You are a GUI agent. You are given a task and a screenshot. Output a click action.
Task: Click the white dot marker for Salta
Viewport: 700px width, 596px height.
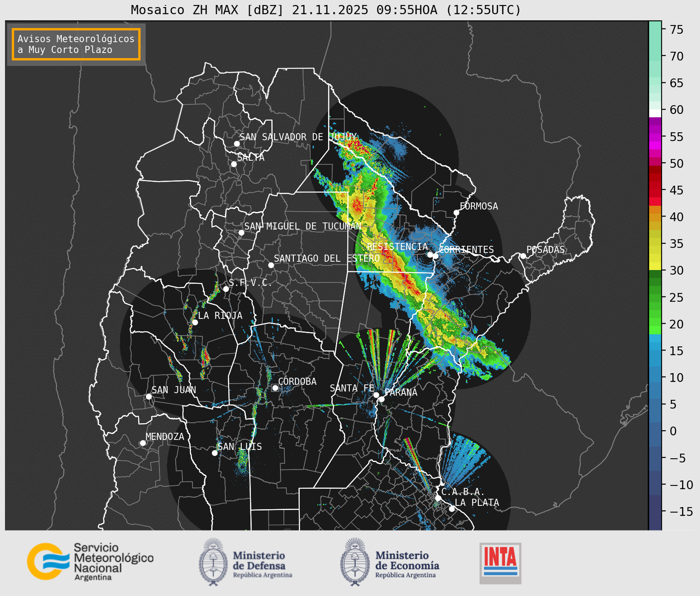click(x=234, y=164)
